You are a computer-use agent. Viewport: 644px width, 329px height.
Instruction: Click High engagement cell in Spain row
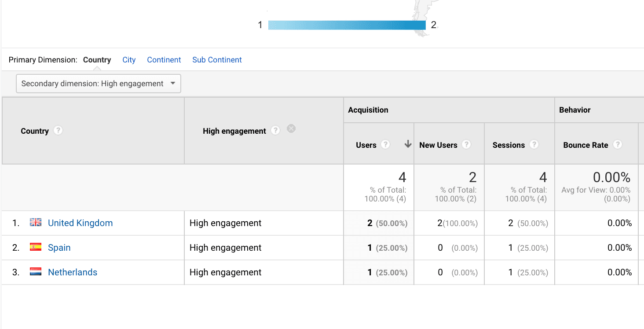pos(264,248)
